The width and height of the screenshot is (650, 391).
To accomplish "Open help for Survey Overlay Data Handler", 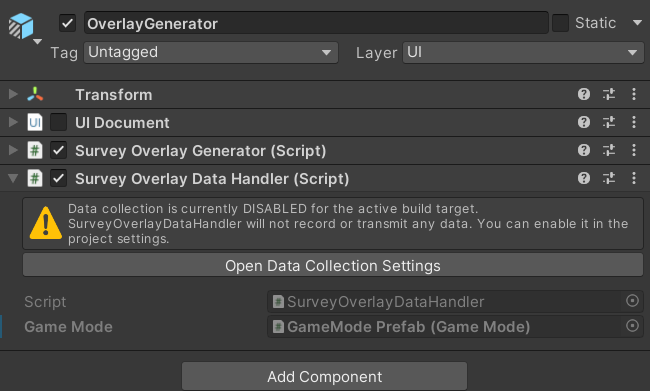I will (x=584, y=178).
